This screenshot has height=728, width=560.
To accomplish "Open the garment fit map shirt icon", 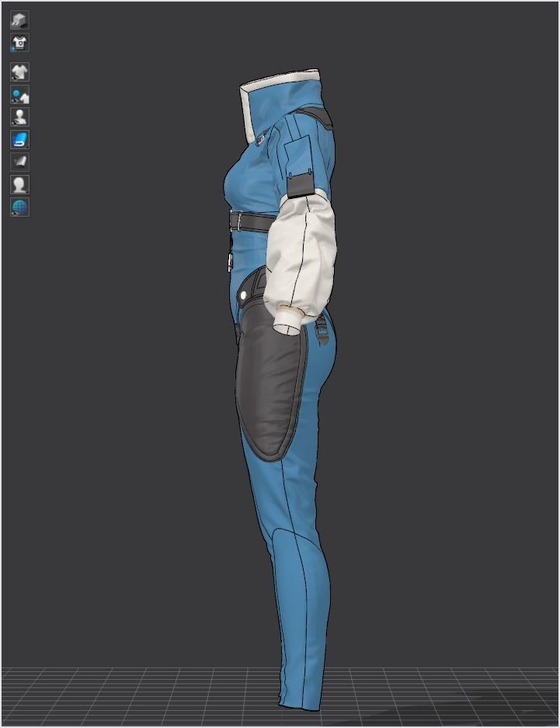I will pos(19,43).
